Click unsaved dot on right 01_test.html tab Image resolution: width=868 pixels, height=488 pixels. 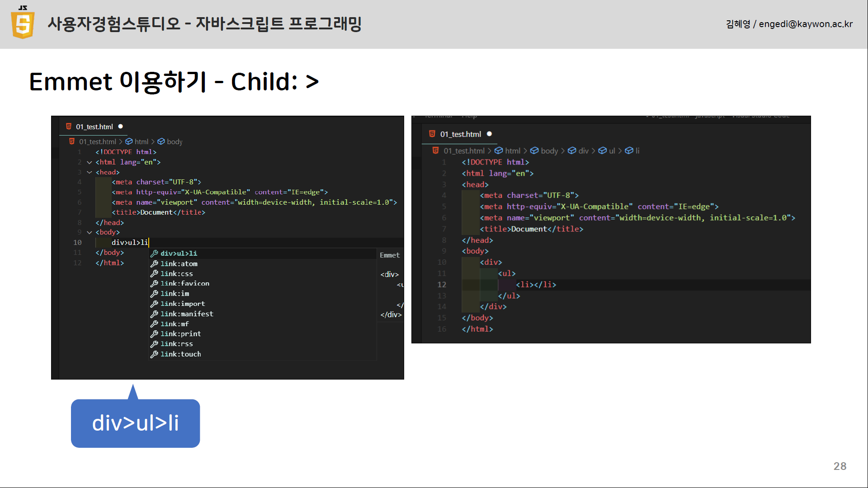click(x=489, y=134)
